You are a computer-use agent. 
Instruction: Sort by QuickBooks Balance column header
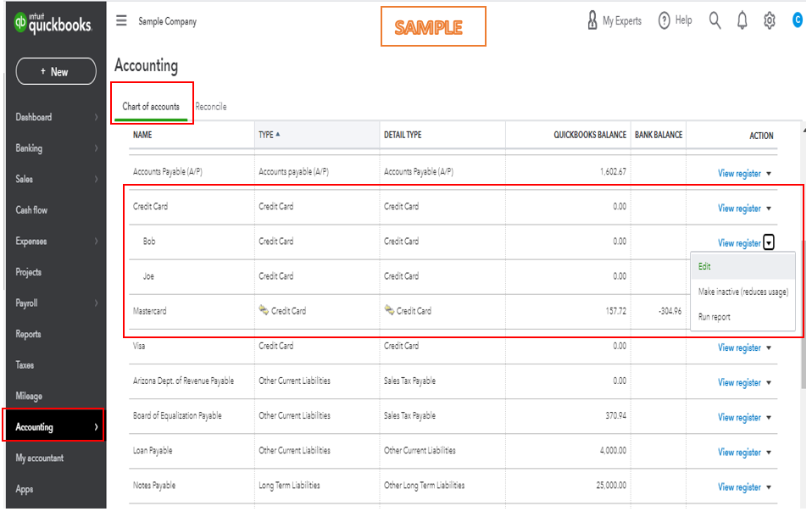(590, 135)
